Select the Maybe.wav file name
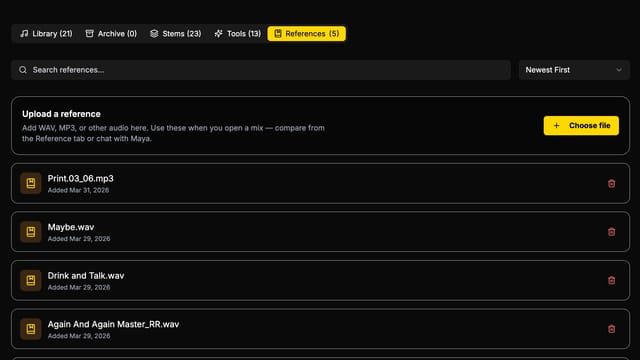Image resolution: width=640 pixels, height=360 pixels. pos(71,227)
